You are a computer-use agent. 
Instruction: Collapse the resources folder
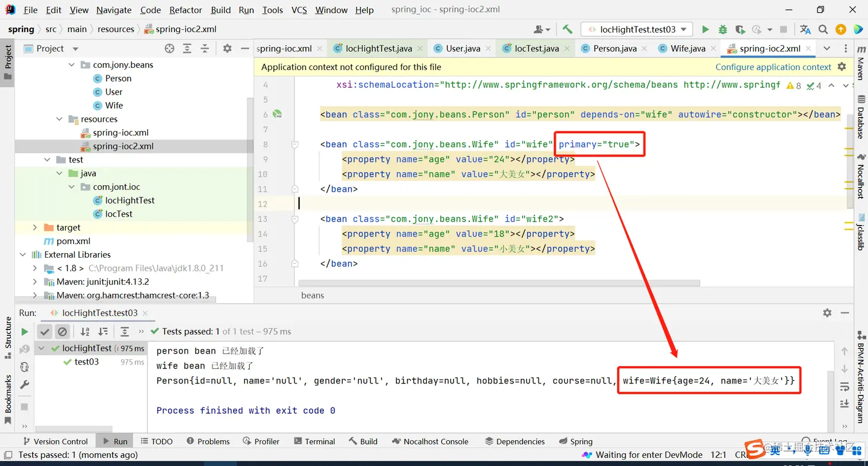pyautogui.click(x=60, y=119)
